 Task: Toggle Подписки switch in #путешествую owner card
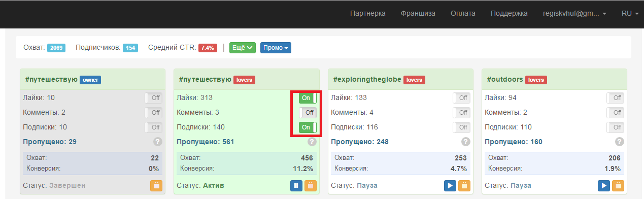[x=153, y=127]
